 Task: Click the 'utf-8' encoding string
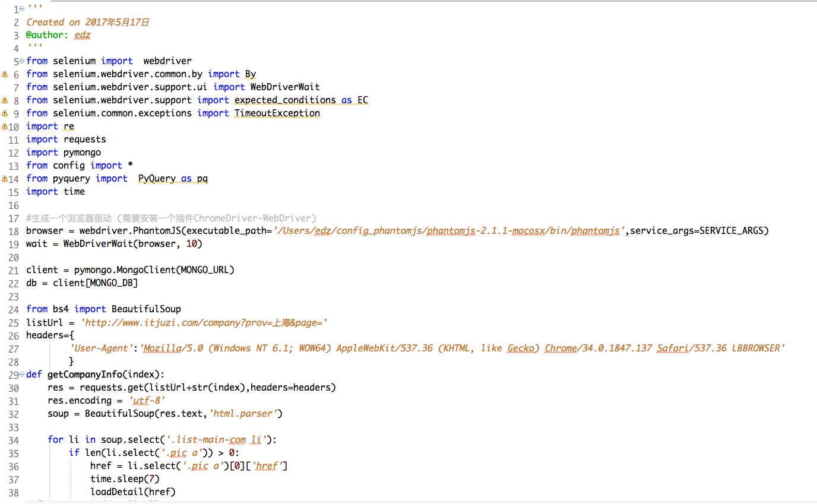(x=147, y=401)
